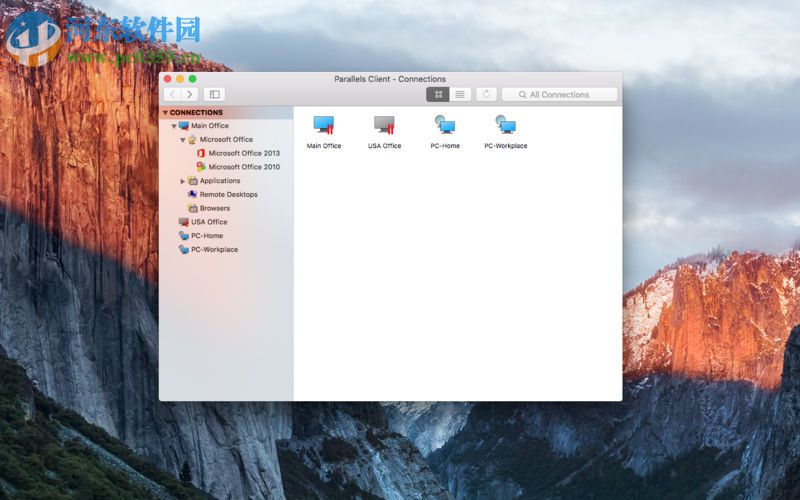Screen dimensions: 800x500
Task: Close the Parallels Client window
Action: pos(167,79)
